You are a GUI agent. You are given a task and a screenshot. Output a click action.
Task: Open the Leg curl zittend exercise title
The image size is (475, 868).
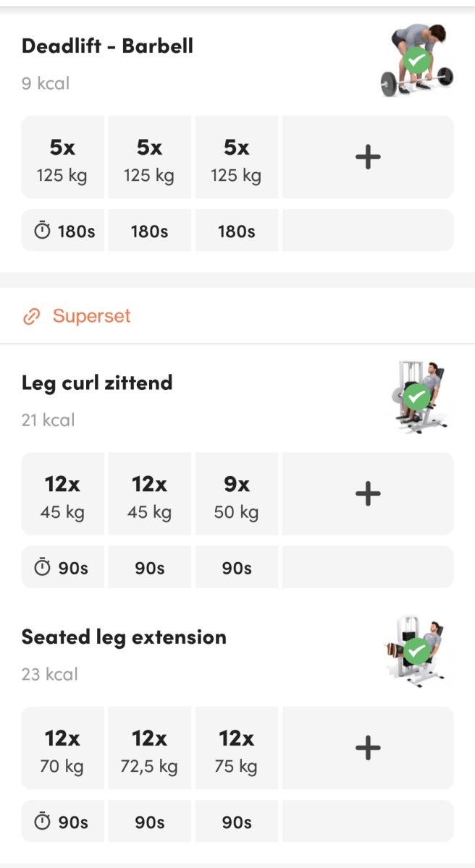click(x=97, y=383)
